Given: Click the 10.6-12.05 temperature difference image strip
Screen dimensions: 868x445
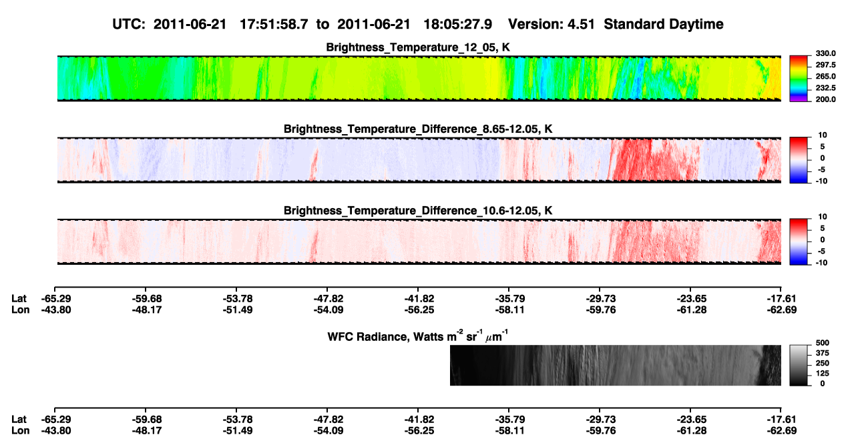Looking at the screenshot, I should pyautogui.click(x=419, y=242).
